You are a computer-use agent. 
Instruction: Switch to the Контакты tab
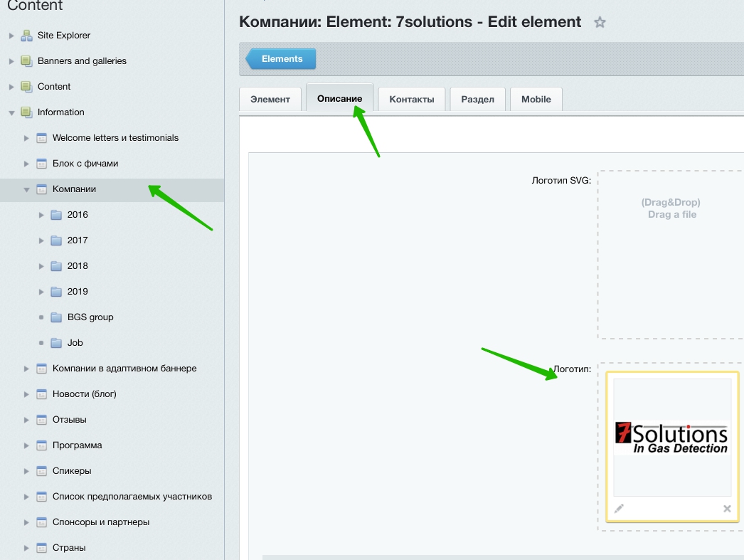coord(411,100)
